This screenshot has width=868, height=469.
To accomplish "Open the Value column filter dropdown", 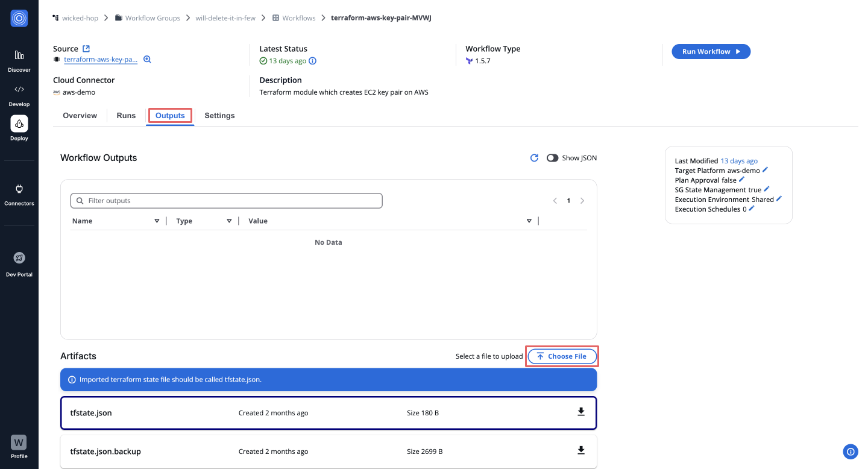I will [x=529, y=221].
